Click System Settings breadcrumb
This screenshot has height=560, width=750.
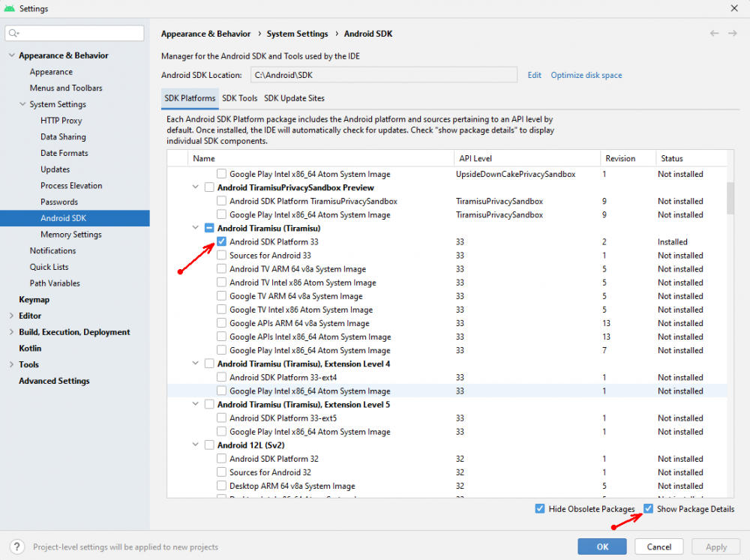point(298,34)
